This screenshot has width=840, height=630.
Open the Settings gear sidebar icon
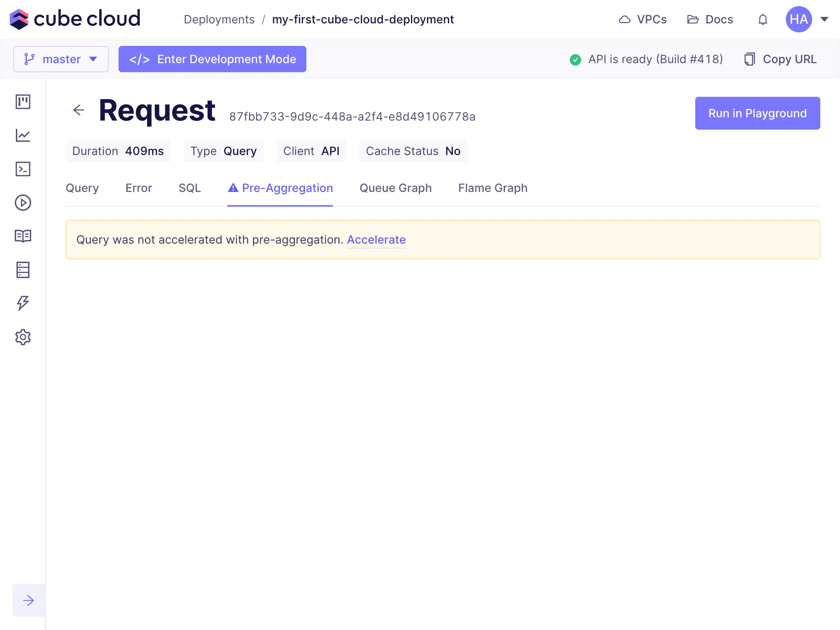[x=23, y=337]
